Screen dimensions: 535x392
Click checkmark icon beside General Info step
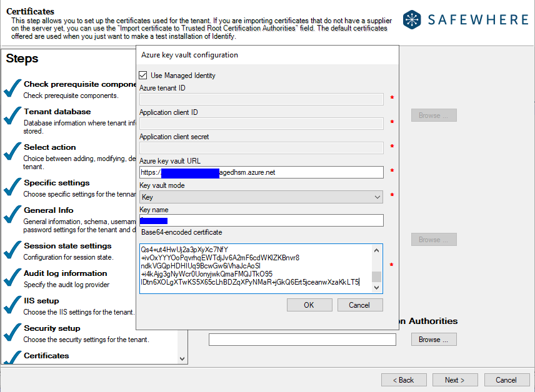click(12, 215)
